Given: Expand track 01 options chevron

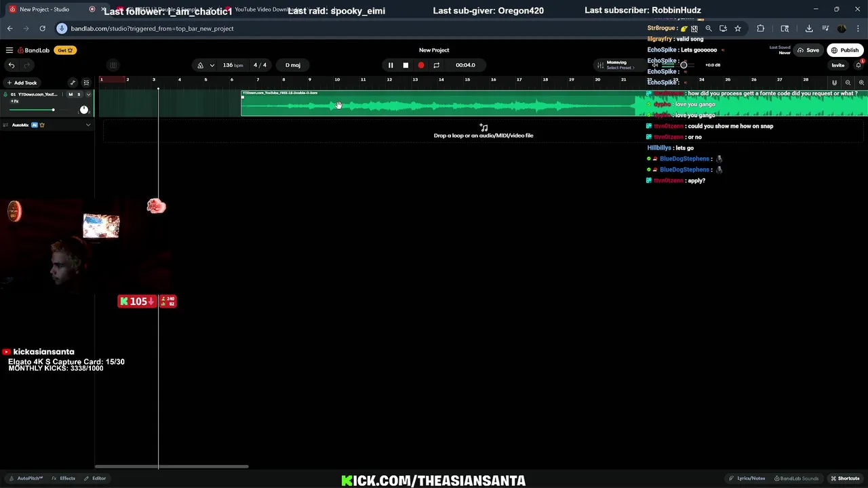Looking at the screenshot, I should (x=88, y=94).
